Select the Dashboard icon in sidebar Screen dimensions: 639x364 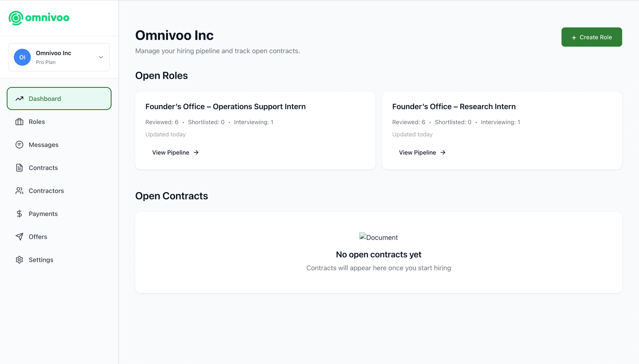tap(19, 98)
